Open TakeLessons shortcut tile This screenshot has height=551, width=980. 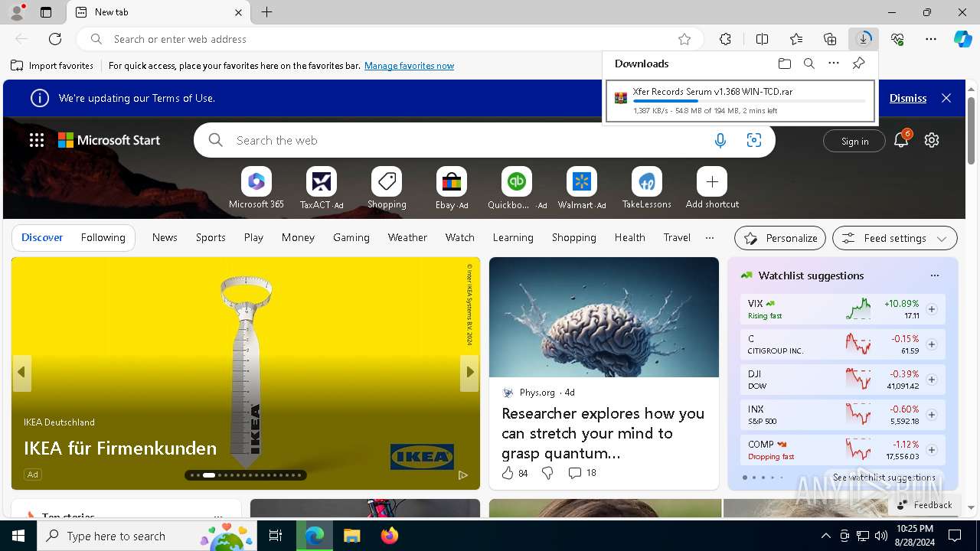coord(647,188)
